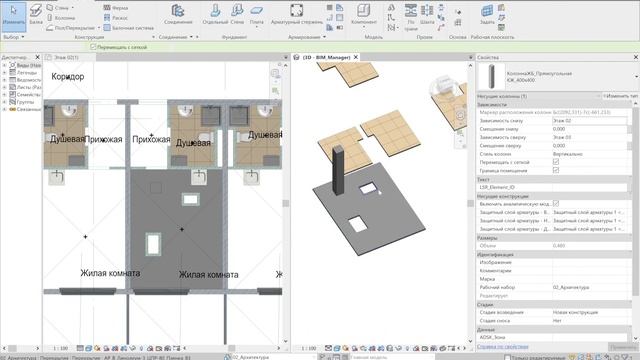The width and height of the screenshot is (640, 360).
Task: Click the 'Комментарии' value field
Action: (591, 271)
